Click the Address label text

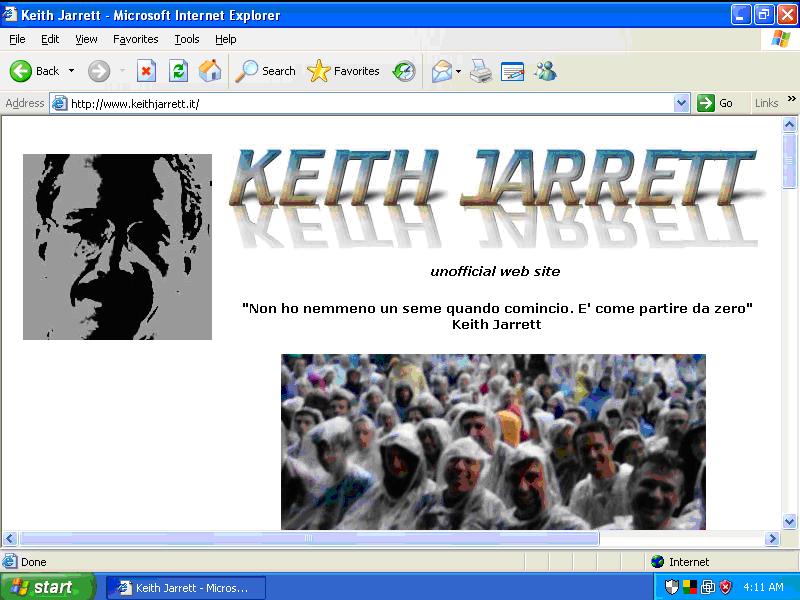click(24, 103)
